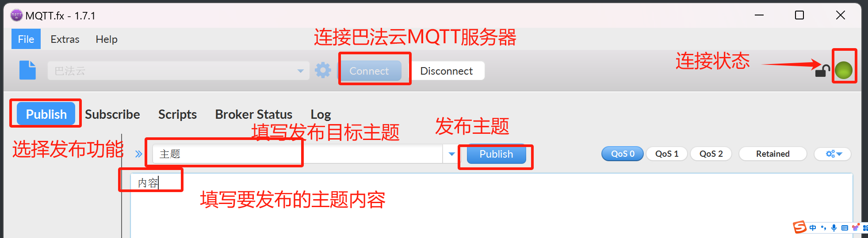This screenshot has width=868, height=238.
Task: Switch to the Subscribe tab
Action: (112, 114)
